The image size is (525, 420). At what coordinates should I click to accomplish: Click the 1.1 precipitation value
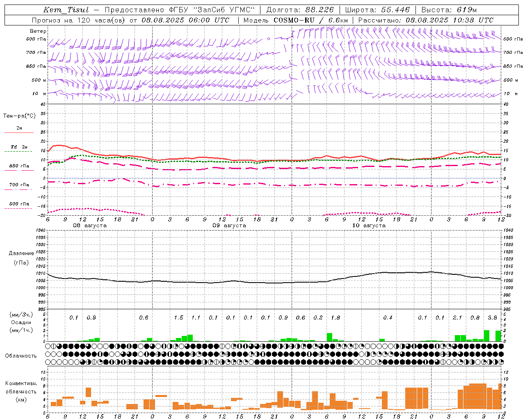coord(196,318)
